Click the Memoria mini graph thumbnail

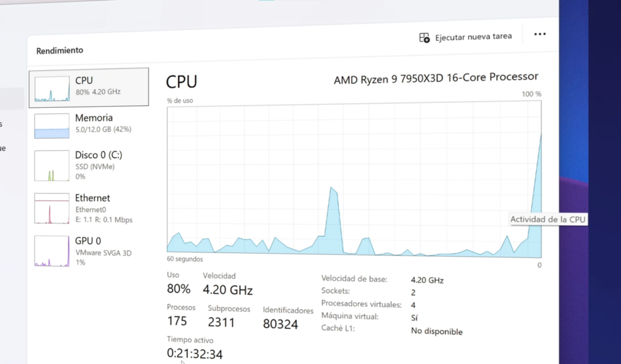[52, 126]
